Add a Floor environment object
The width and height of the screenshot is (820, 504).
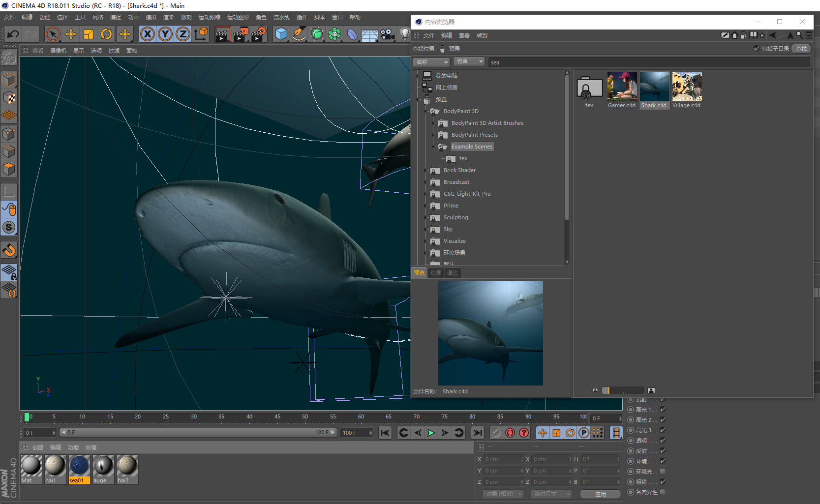370,34
